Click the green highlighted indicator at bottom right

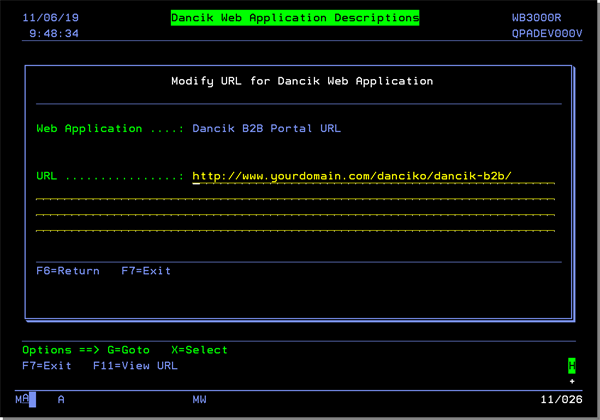click(x=572, y=366)
